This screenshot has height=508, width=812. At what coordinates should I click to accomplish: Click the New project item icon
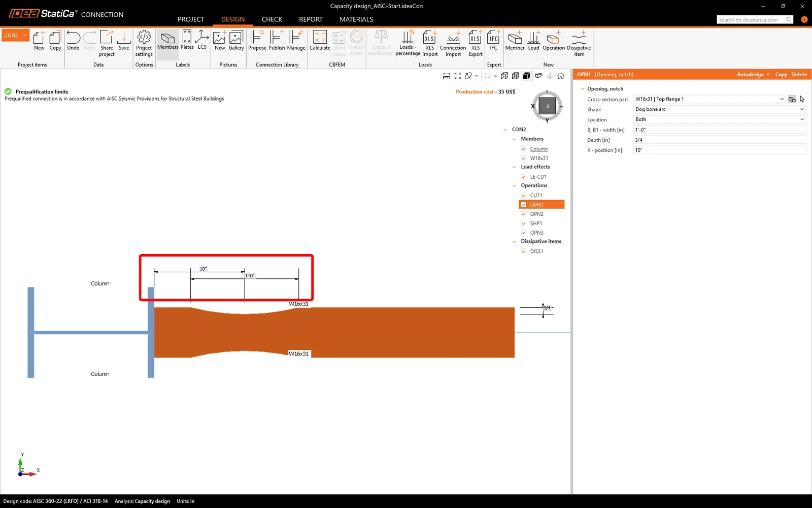click(x=39, y=41)
